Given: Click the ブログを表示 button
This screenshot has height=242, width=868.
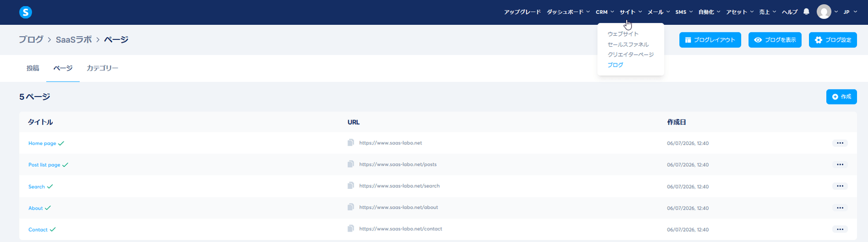Looking at the screenshot, I should (x=775, y=40).
